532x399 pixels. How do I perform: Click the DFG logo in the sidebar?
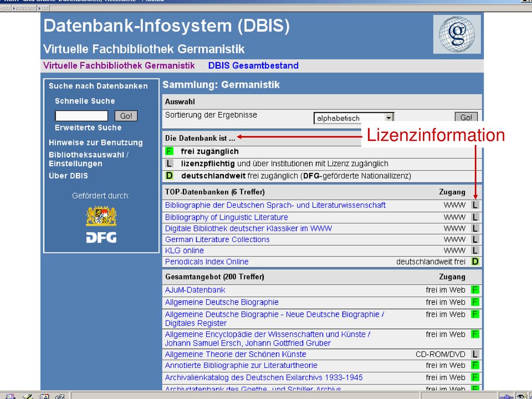(x=101, y=237)
